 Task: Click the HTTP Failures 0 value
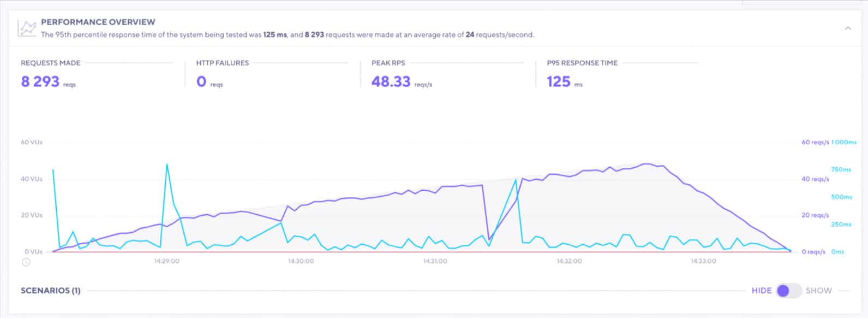(x=201, y=82)
